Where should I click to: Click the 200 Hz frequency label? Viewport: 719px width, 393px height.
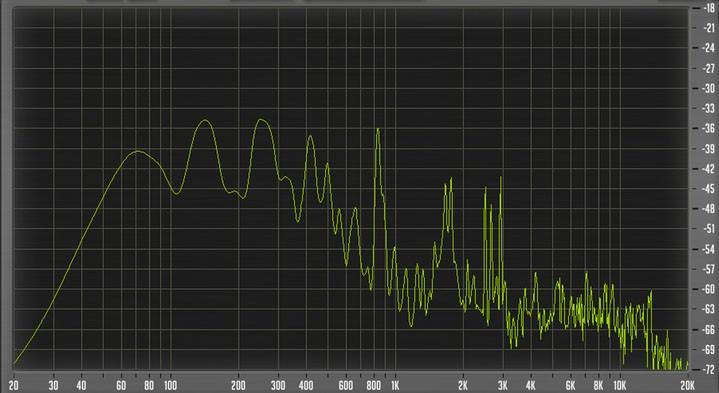click(238, 385)
